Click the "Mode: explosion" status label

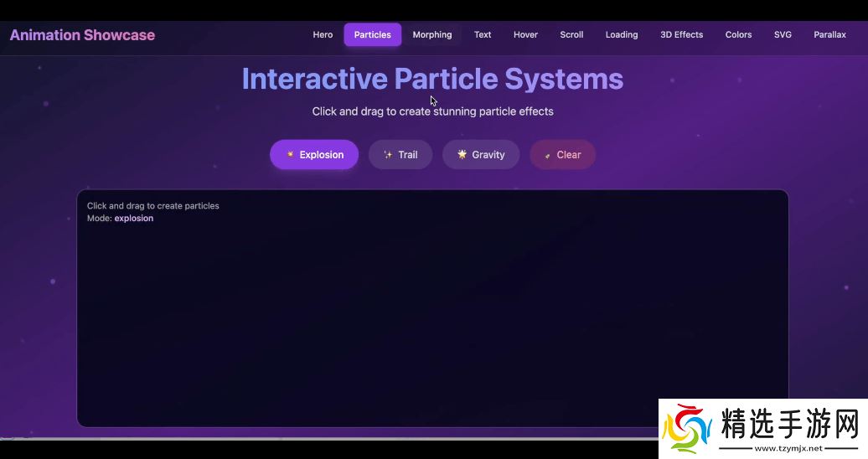[x=120, y=219]
